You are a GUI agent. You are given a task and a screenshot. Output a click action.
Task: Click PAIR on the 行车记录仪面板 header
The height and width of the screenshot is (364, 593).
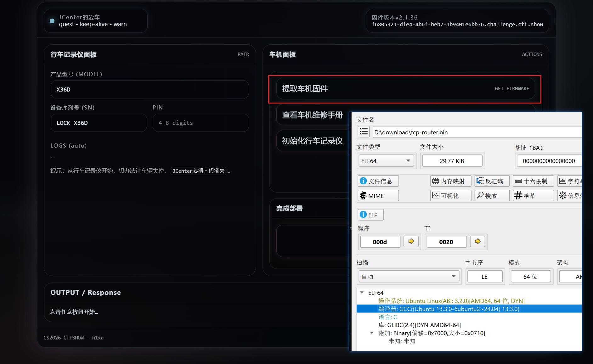243,54
